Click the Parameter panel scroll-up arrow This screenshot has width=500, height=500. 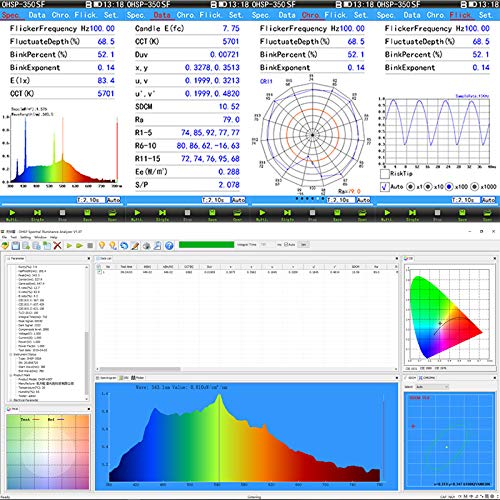pyautogui.click(x=87, y=267)
